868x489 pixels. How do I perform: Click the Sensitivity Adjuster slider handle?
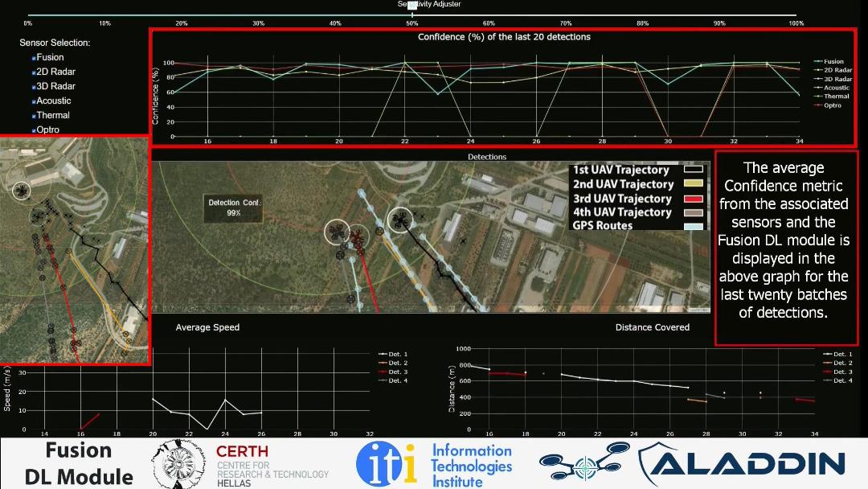(412, 6)
